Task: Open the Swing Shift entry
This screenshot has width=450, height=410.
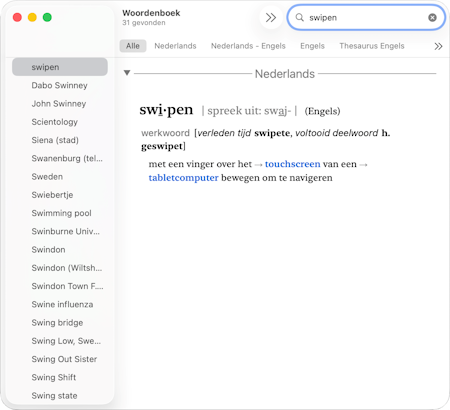Action: click(x=60, y=377)
